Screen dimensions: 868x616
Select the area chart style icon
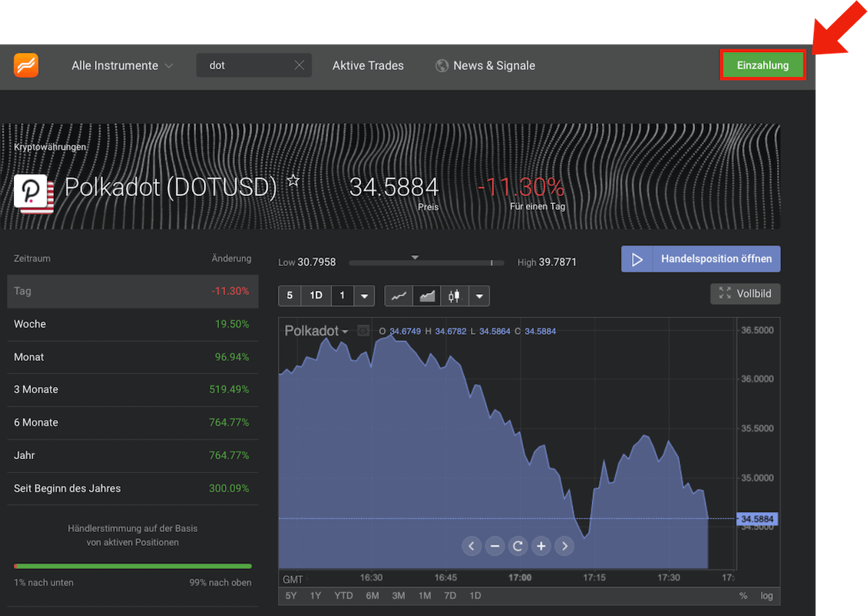(x=426, y=296)
